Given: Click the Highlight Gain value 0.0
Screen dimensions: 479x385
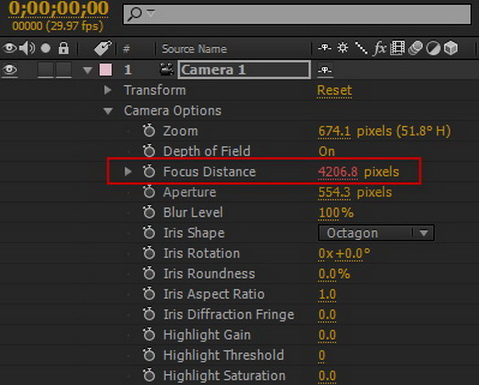Looking at the screenshot, I should pyautogui.click(x=327, y=335).
